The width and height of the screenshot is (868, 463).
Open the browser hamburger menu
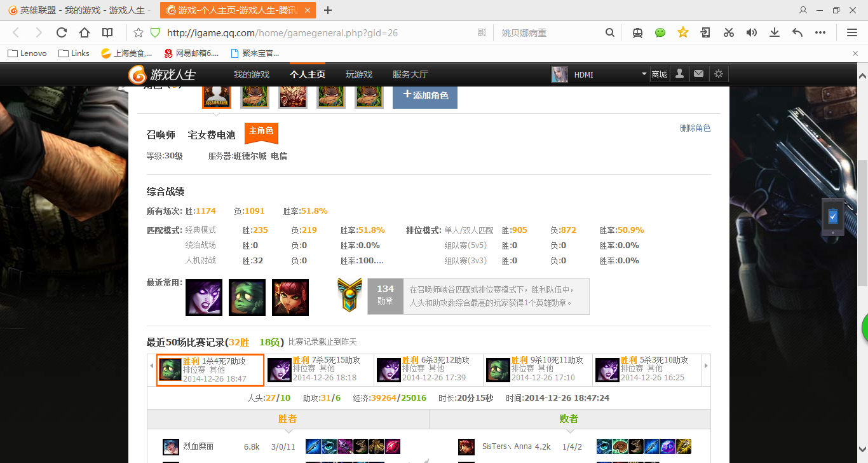pos(852,32)
